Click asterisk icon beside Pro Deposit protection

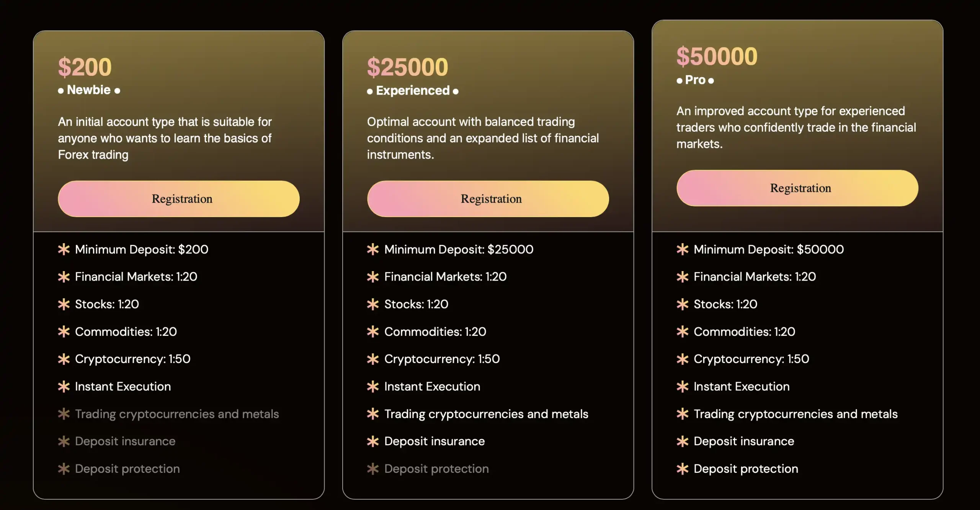[x=683, y=469]
